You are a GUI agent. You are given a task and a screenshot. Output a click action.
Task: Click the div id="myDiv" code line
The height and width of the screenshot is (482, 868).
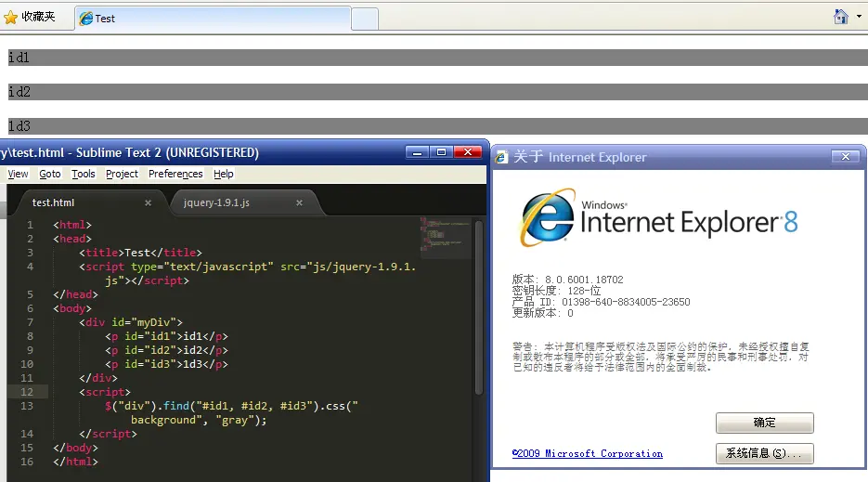tap(131, 322)
